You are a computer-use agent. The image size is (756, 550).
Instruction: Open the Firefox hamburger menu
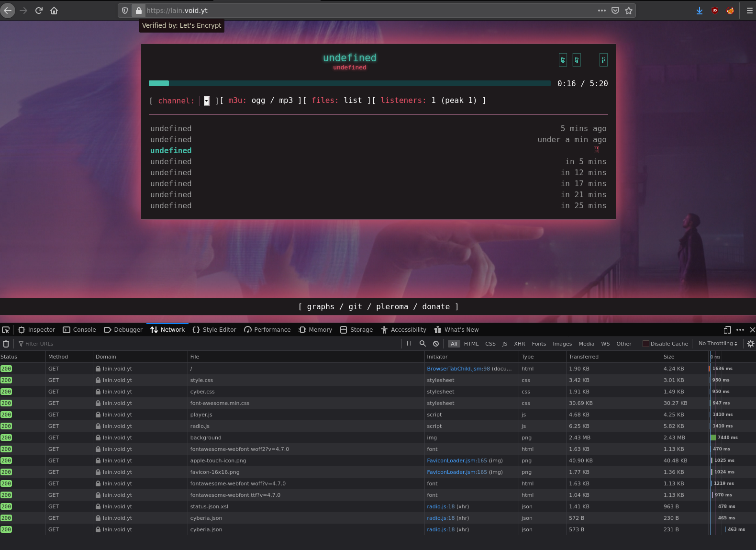pos(749,11)
